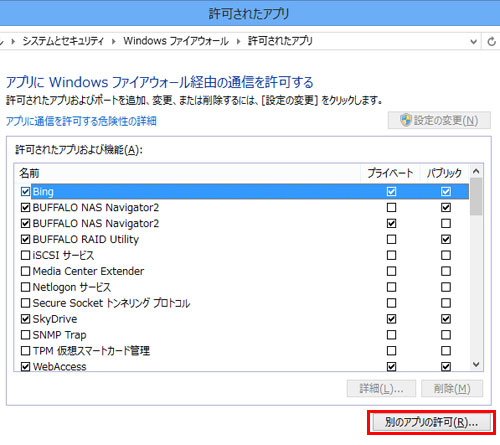This screenshot has height=445, width=500.
Task: Open the address bar history dropdown arrow
Action: click(x=473, y=42)
